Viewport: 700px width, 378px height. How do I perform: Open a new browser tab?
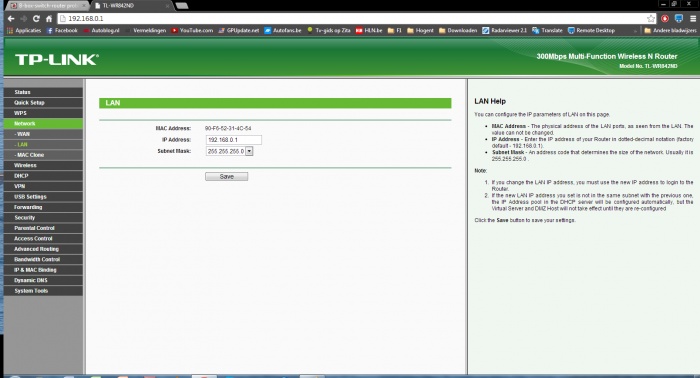click(x=182, y=6)
